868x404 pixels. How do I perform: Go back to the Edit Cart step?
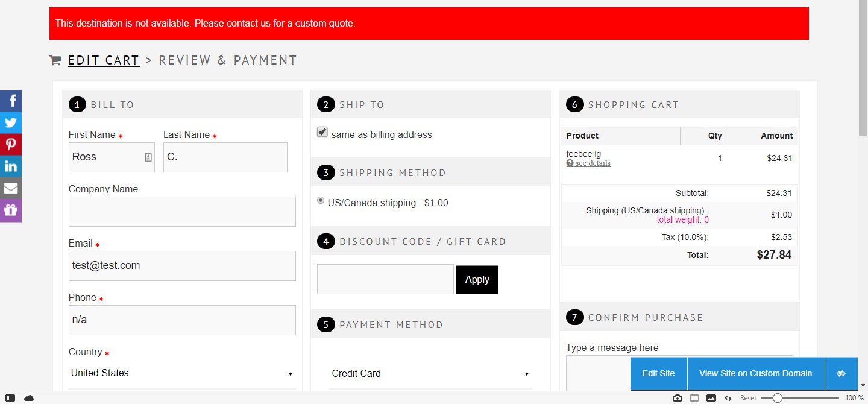[x=104, y=60]
